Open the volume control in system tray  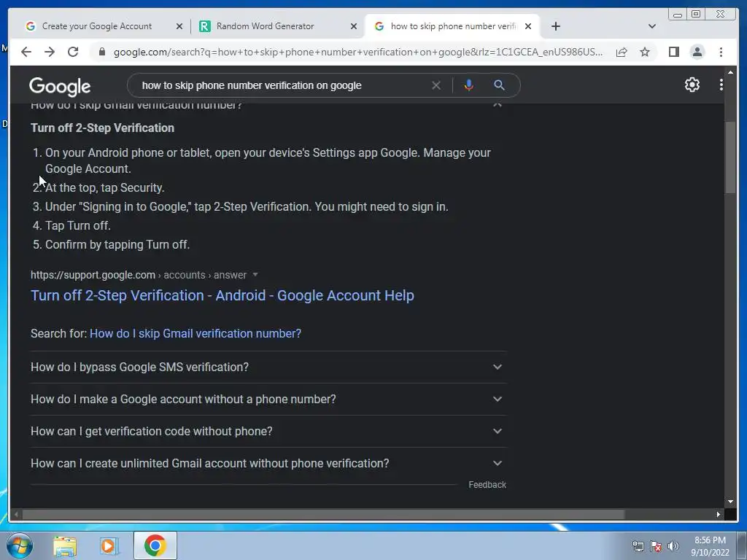pos(673,546)
